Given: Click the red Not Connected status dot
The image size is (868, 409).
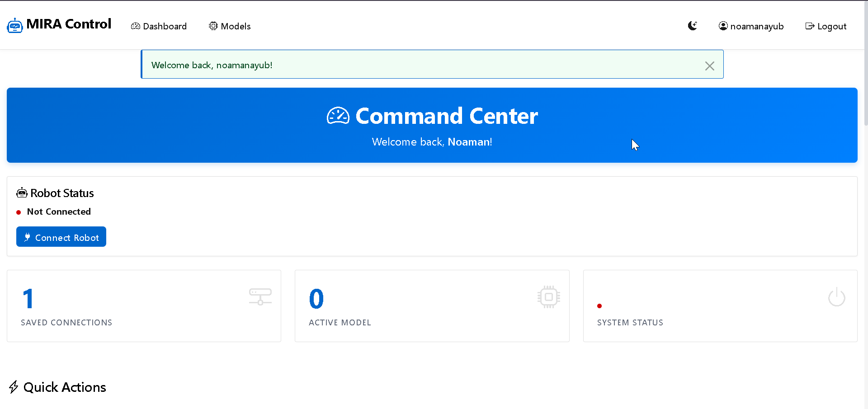Looking at the screenshot, I should coord(19,212).
